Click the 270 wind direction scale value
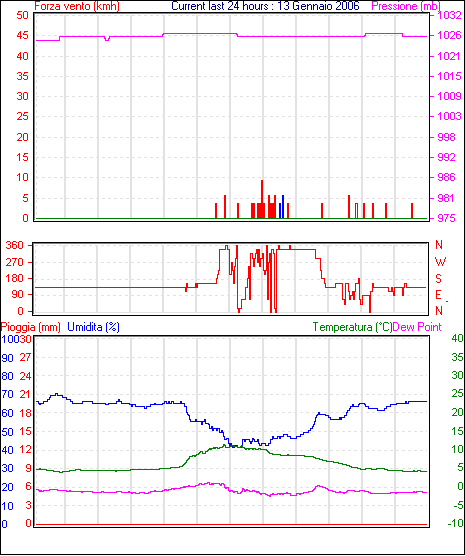Image resolution: width=465 pixels, height=556 pixels. tap(15, 262)
